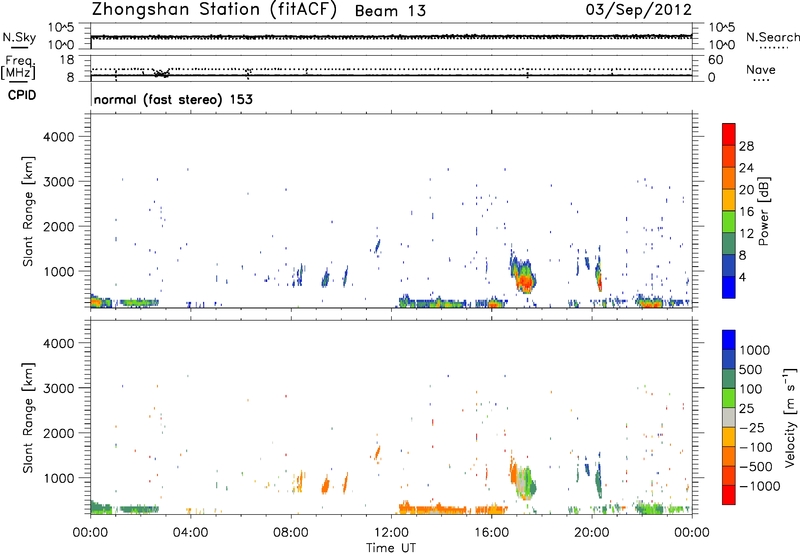Click the 4 label on the power scale
The width and height of the screenshot is (800, 554).
point(742,277)
